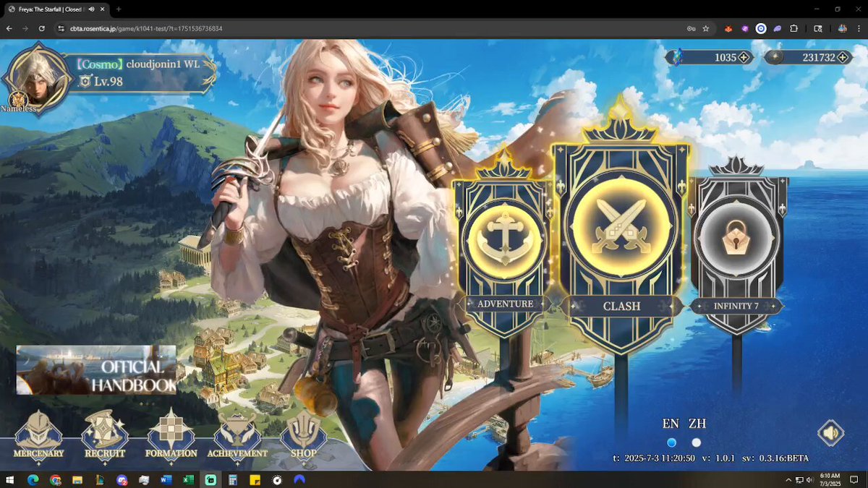Go forward in the browser
868x488 pixels.
[25, 28]
